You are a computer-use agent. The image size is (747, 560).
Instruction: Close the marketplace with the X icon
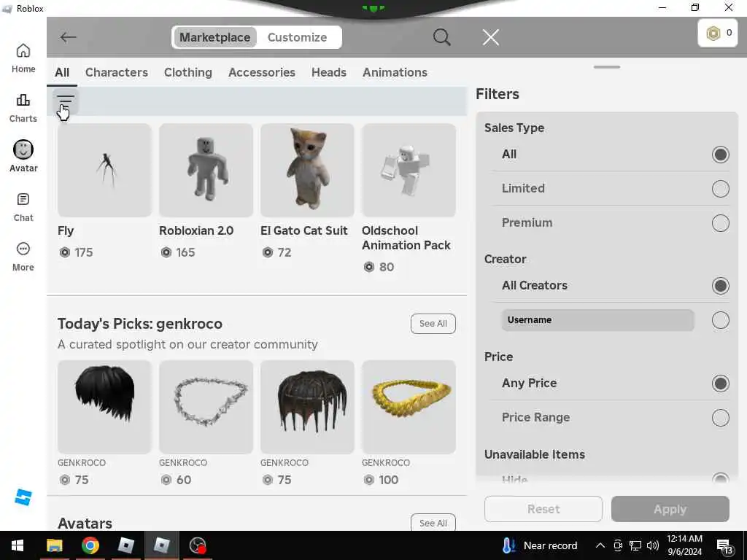point(490,37)
